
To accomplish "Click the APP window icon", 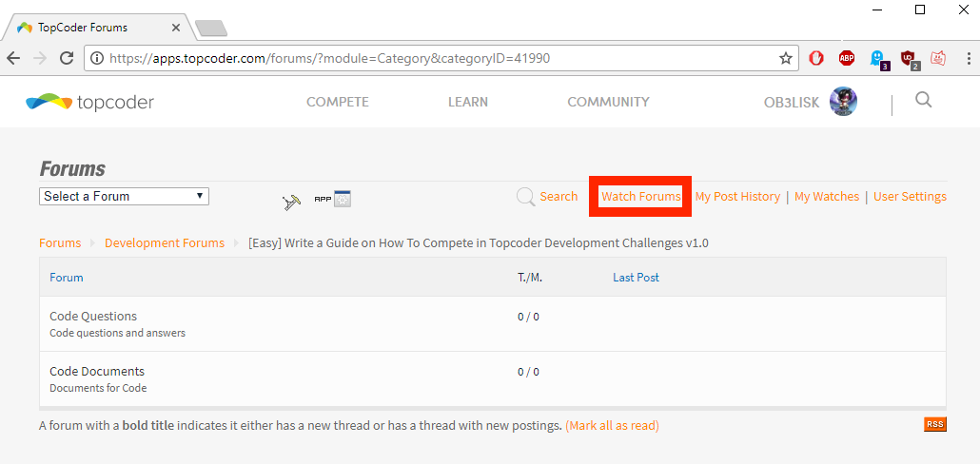I will (332, 200).
